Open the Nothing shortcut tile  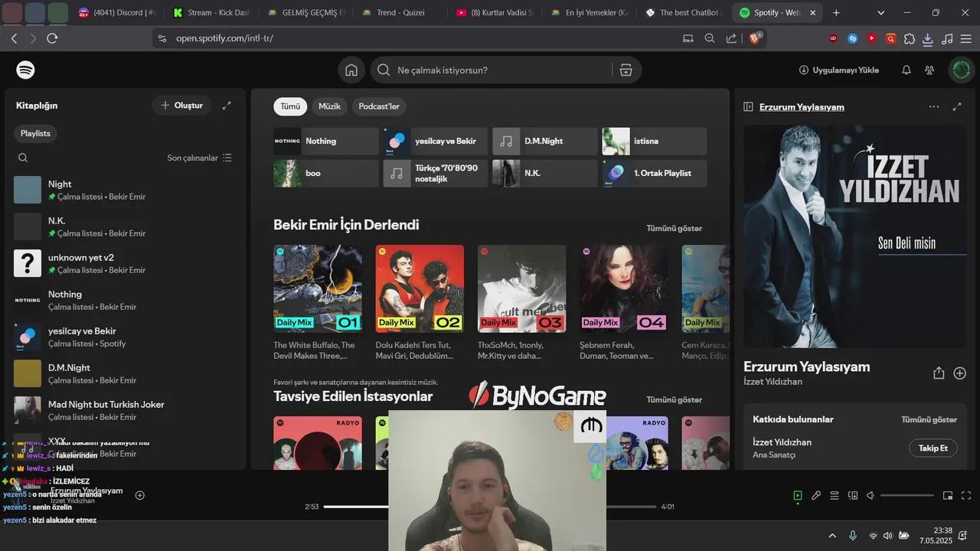click(x=326, y=141)
